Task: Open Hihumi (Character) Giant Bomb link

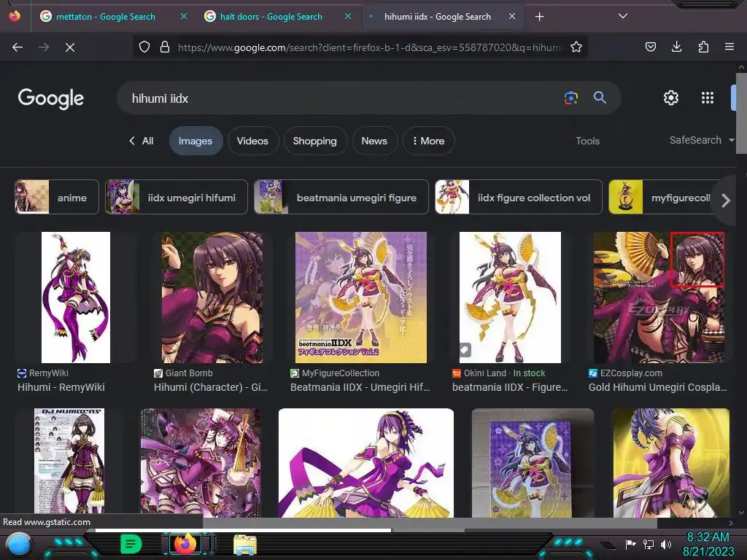Action: (x=211, y=387)
